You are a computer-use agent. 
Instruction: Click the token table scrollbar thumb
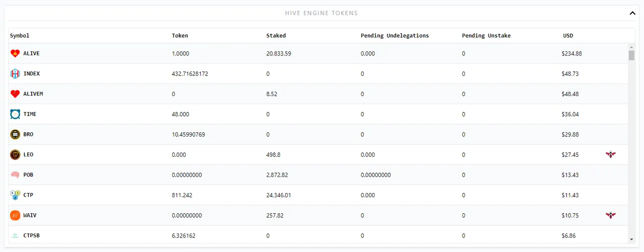(x=631, y=55)
